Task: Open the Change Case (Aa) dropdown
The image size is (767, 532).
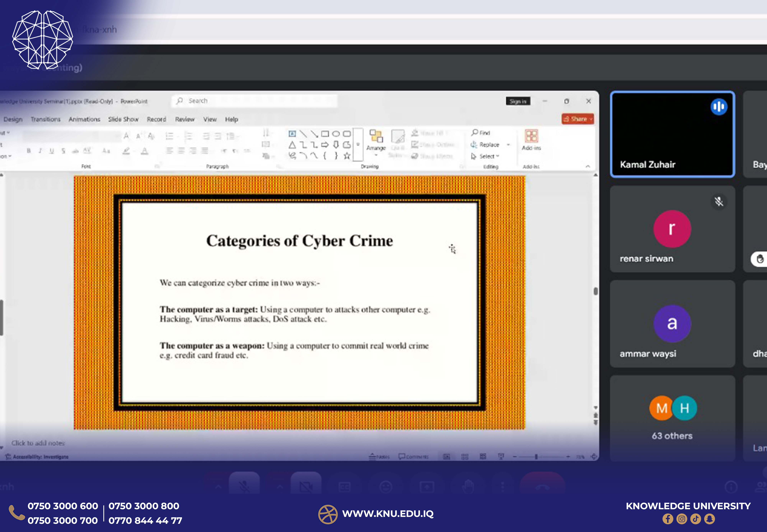Action: (106, 151)
